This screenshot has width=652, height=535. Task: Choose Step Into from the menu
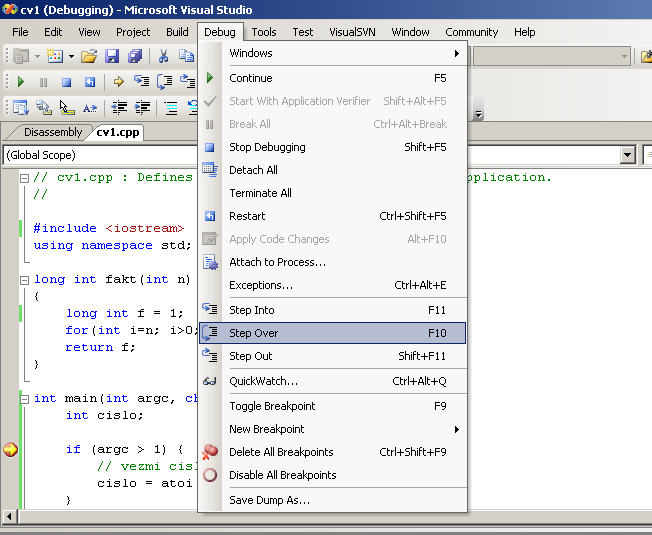click(x=332, y=310)
